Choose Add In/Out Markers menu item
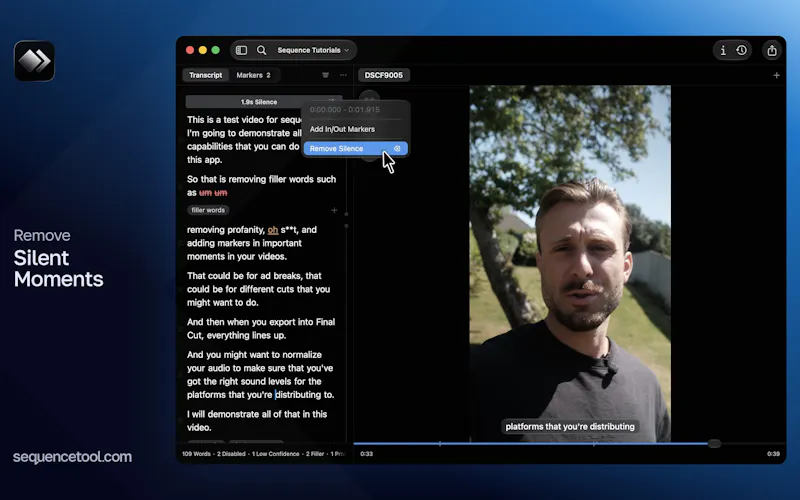Screen dimensions: 800x500 click(x=342, y=129)
